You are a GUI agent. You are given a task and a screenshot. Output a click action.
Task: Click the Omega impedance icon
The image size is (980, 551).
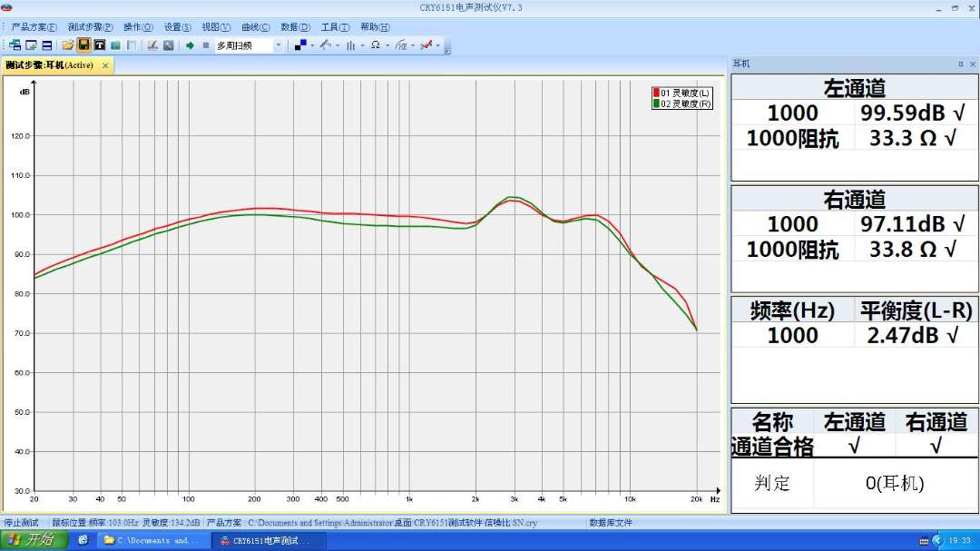[375, 45]
